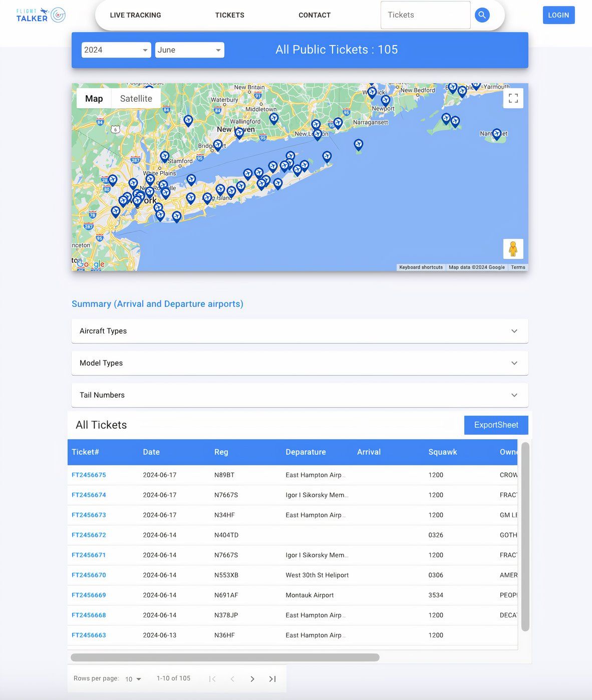Go to next page of tickets
Screen dimensions: 592x700
point(252,679)
